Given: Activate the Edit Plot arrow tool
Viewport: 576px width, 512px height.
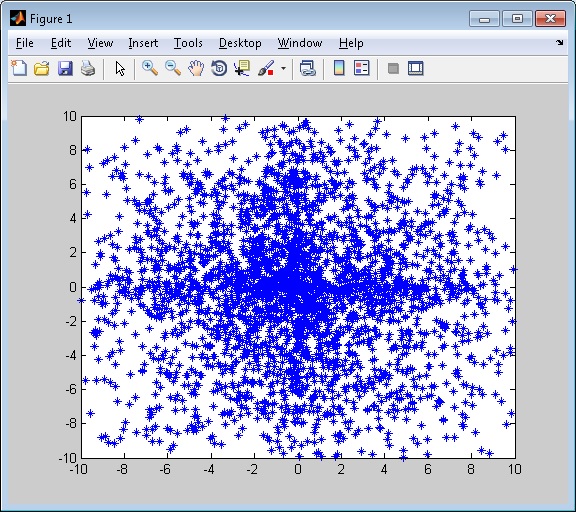Looking at the screenshot, I should pyautogui.click(x=120, y=68).
